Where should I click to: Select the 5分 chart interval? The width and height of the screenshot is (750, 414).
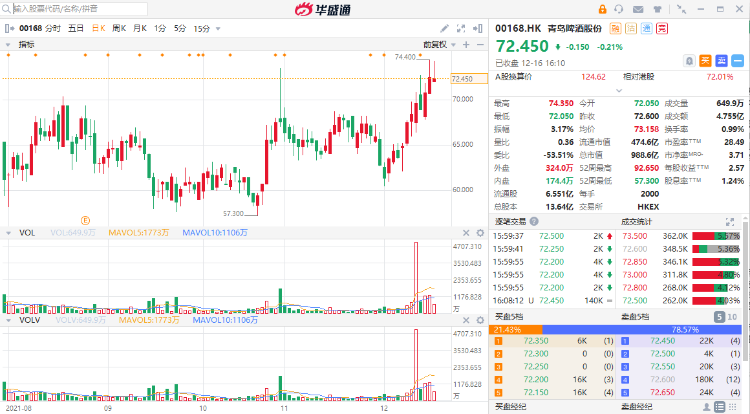180,28
